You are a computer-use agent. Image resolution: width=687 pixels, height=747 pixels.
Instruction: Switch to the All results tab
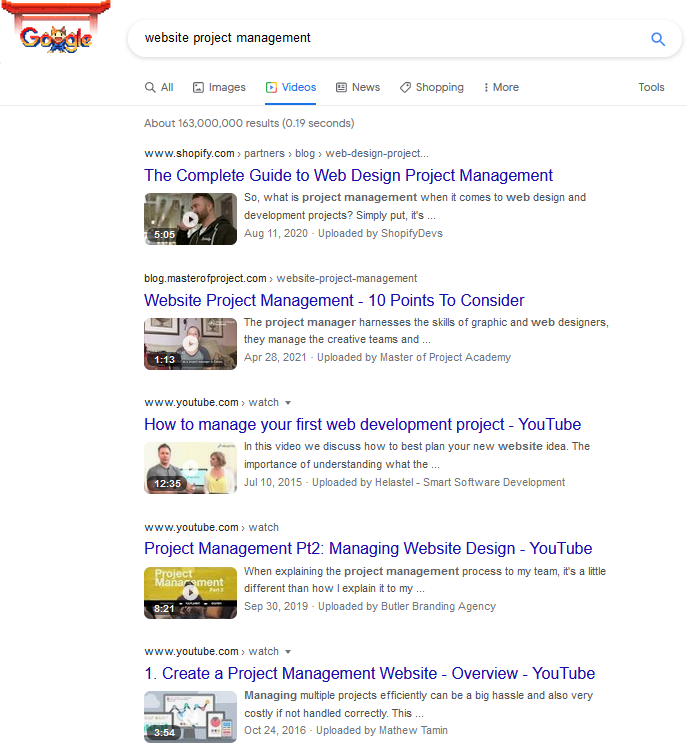tap(159, 87)
